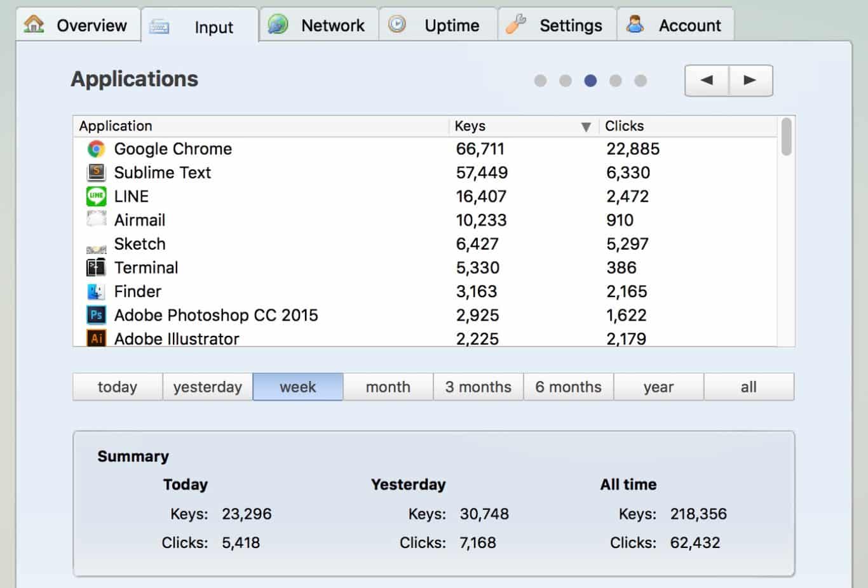Click the applications list scrollbar thumb

coord(787,137)
